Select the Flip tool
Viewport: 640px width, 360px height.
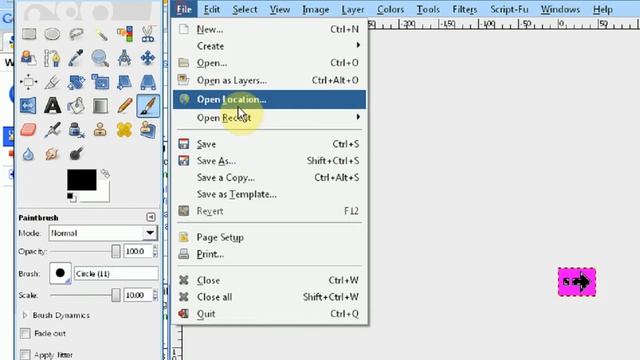coord(29,106)
